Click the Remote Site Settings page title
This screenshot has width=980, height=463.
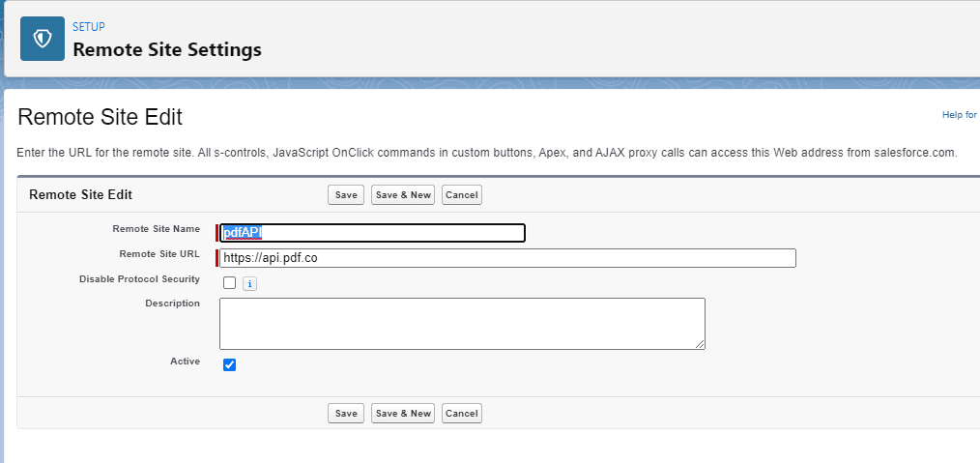(167, 49)
